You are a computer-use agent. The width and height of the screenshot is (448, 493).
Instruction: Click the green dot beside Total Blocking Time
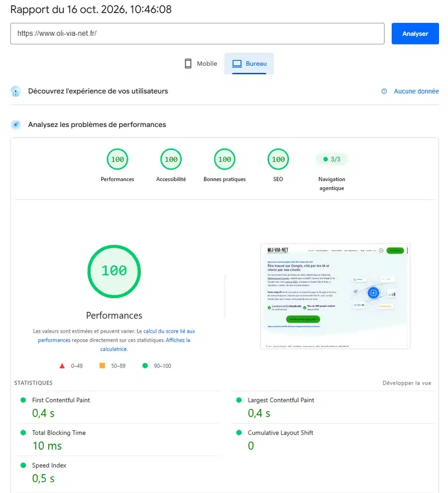point(23,433)
